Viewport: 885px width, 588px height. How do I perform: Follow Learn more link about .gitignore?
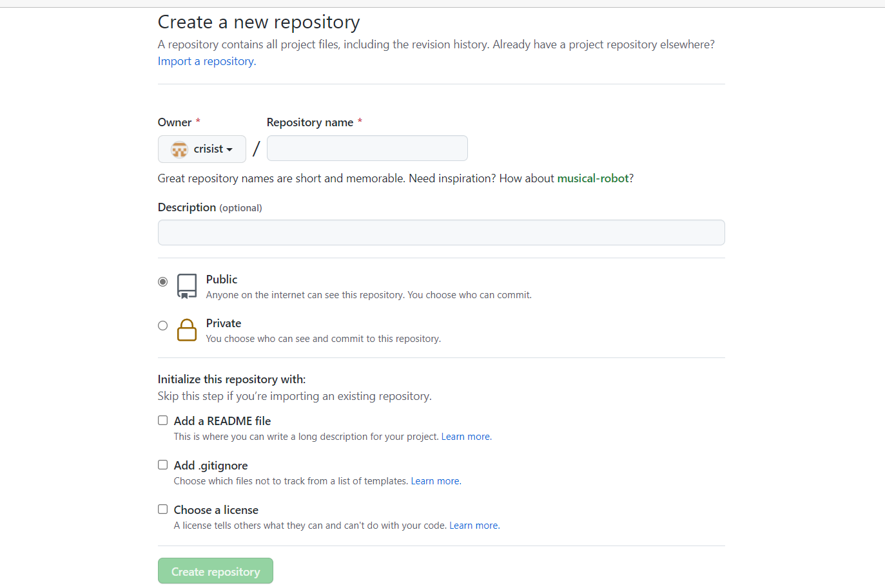pos(436,481)
